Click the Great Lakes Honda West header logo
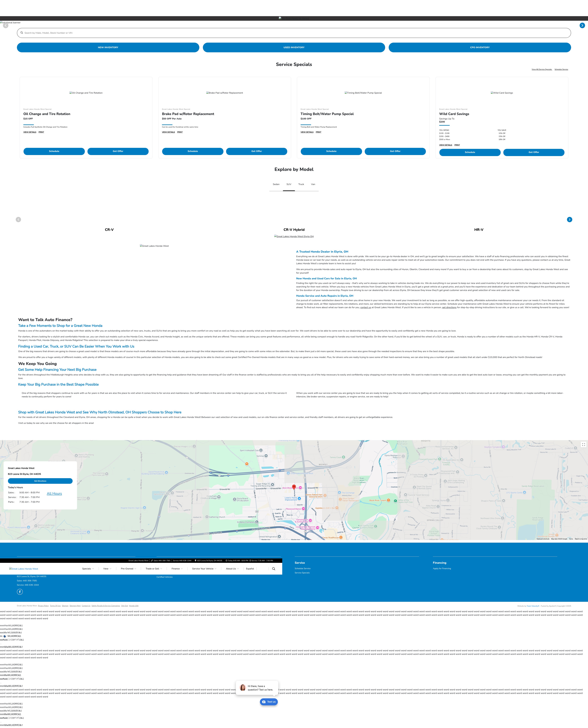The image size is (588, 728). coord(24,569)
